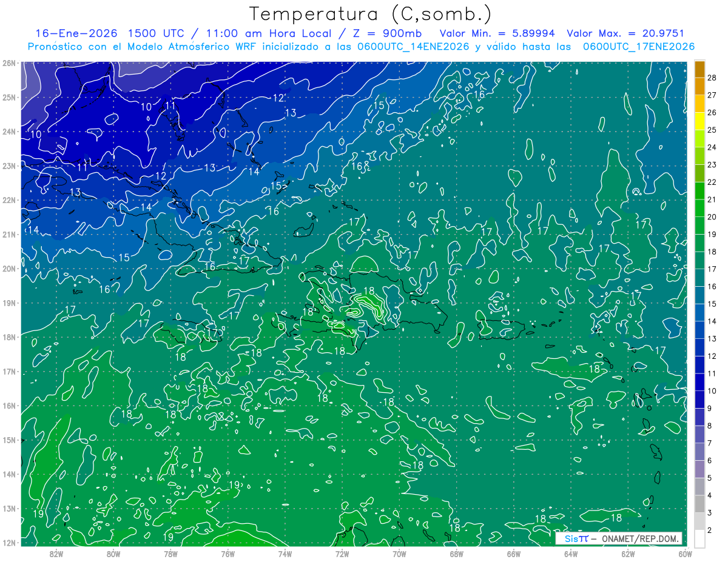Click the longitude axis label '64W'
This screenshot has height=562, width=728.
(570, 553)
